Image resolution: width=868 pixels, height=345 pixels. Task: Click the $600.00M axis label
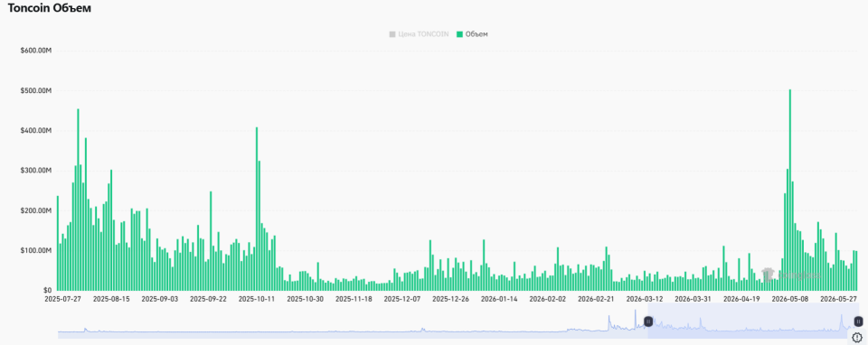click(x=36, y=51)
